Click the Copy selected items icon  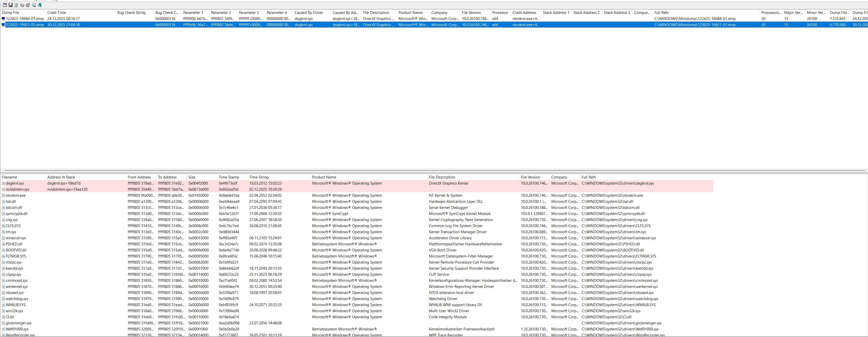tap(22, 5)
